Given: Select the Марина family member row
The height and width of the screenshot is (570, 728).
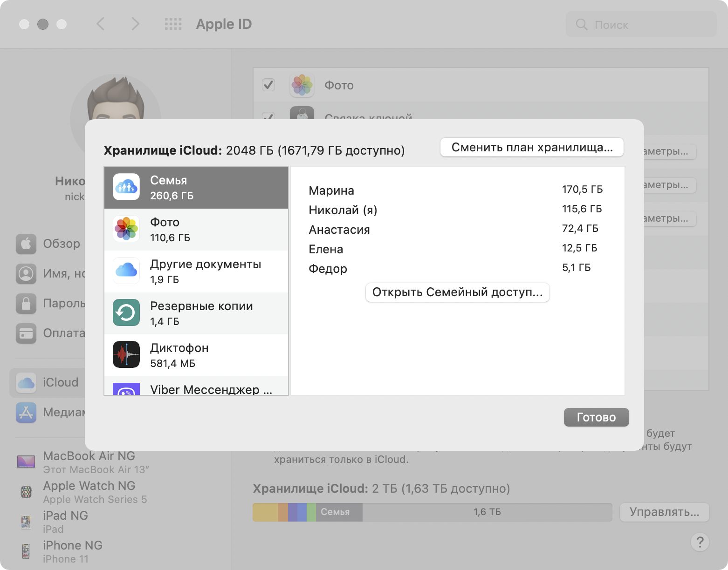Looking at the screenshot, I should [x=457, y=190].
